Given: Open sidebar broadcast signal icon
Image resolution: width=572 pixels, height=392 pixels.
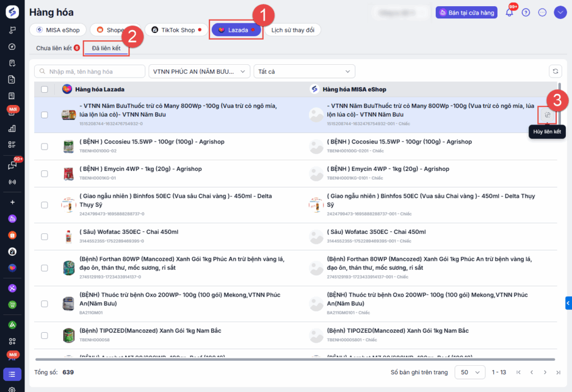Looking at the screenshot, I should pyautogui.click(x=12, y=182).
